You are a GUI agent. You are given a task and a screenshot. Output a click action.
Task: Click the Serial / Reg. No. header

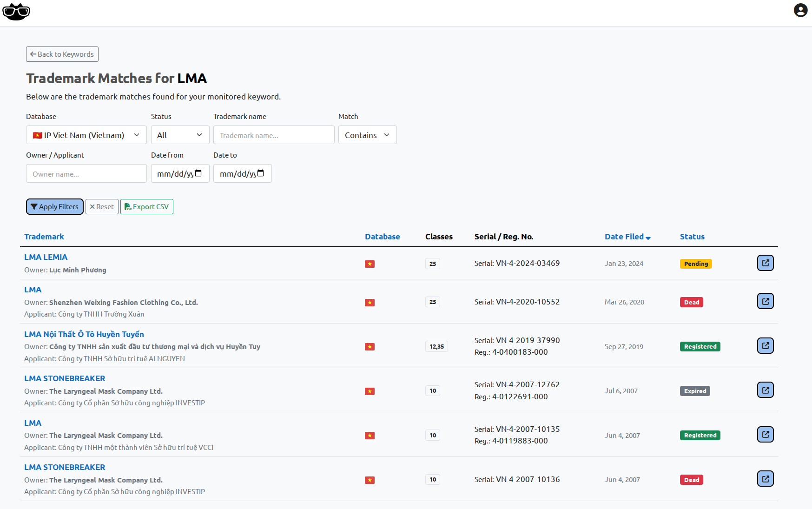tap(504, 237)
